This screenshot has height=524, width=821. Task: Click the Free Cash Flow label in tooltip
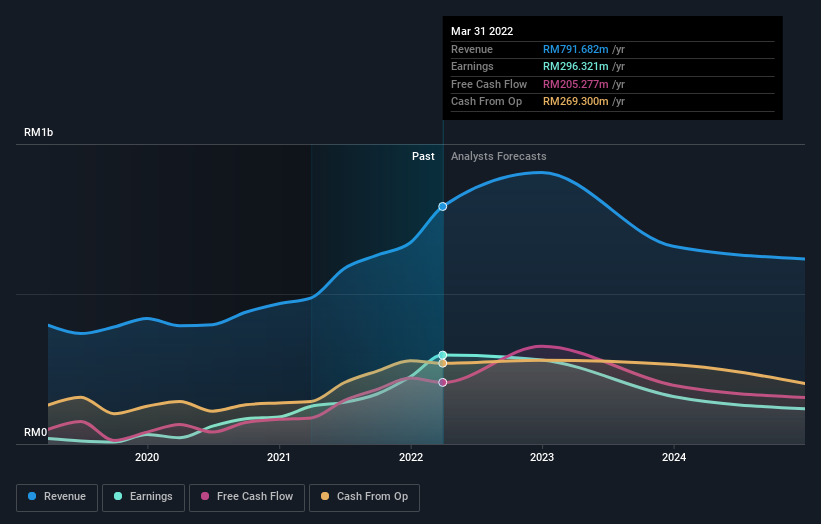489,84
